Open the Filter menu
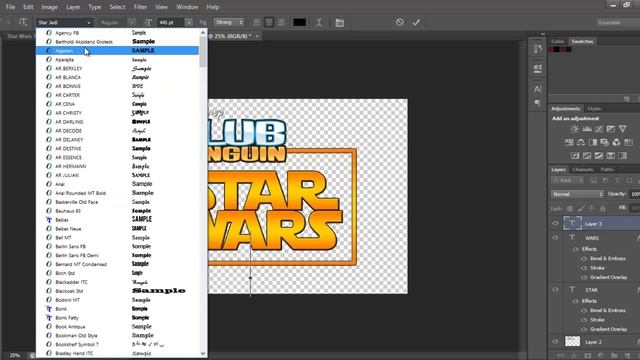Image resolution: width=640 pixels, height=360 pixels. pyautogui.click(x=140, y=7)
